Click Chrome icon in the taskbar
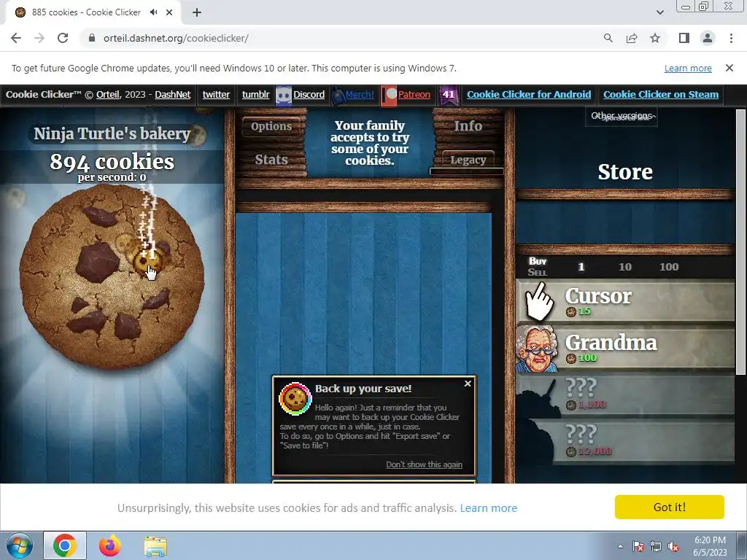747x560 pixels. pyautogui.click(x=65, y=545)
